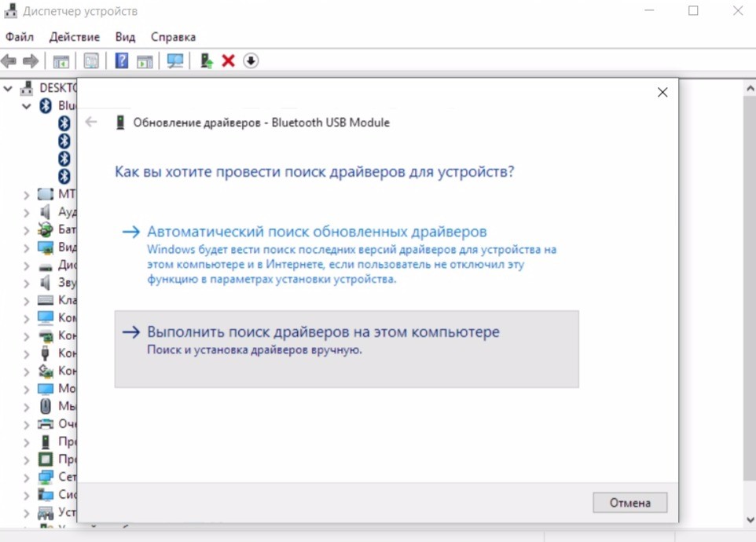Screen dimensions: 756x542
Task: Click dialog back arrow beside driver title
Action: 91,122
